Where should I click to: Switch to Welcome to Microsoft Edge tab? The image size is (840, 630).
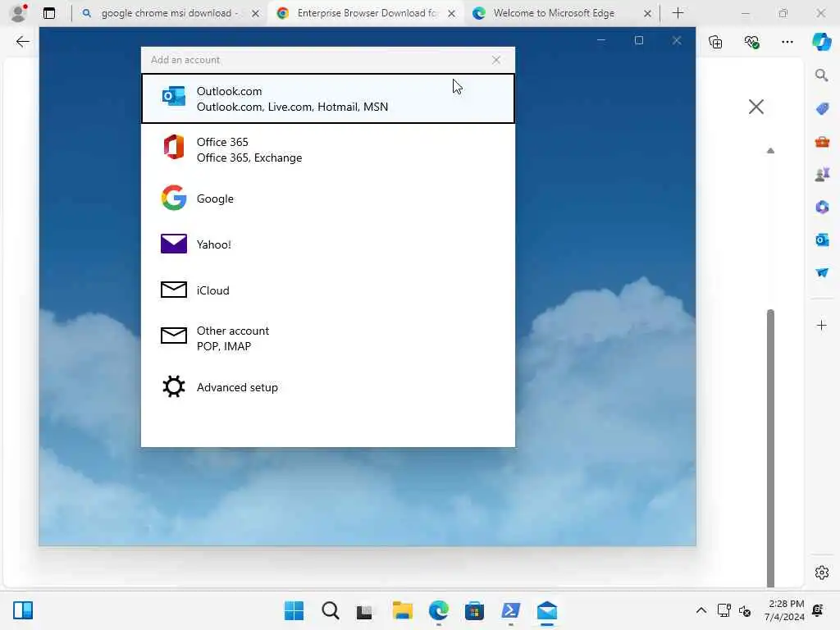point(554,13)
